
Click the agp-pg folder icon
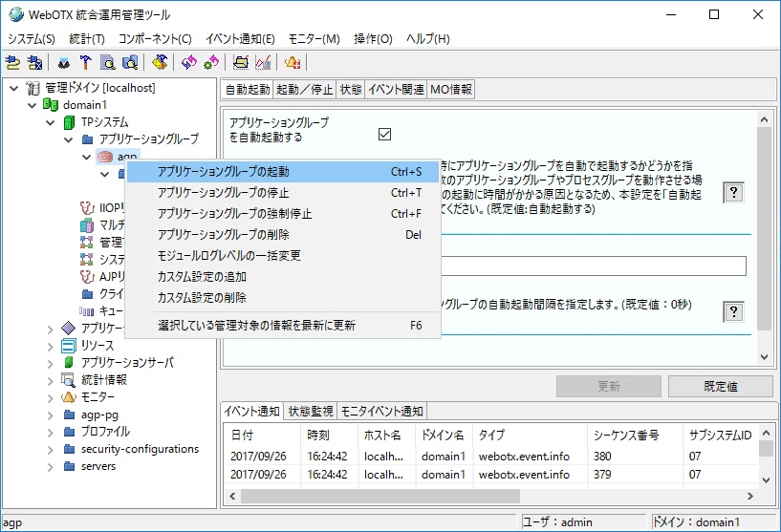tap(69, 415)
